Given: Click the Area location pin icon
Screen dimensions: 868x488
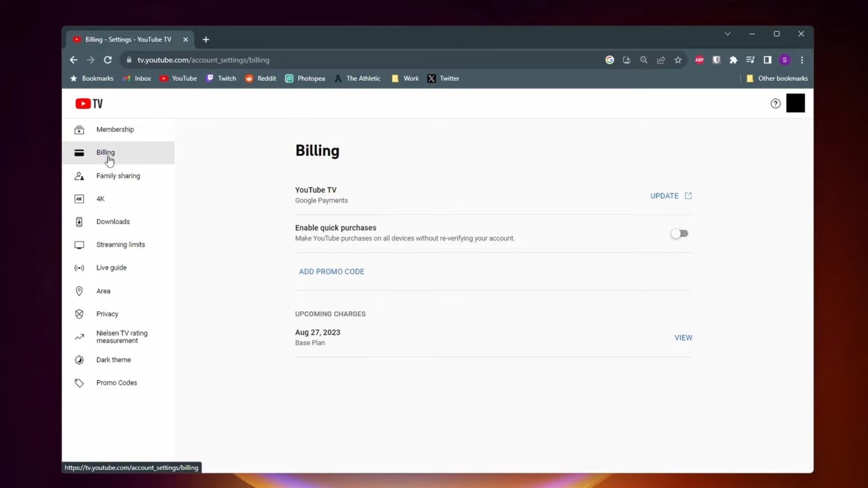Looking at the screenshot, I should pos(79,290).
